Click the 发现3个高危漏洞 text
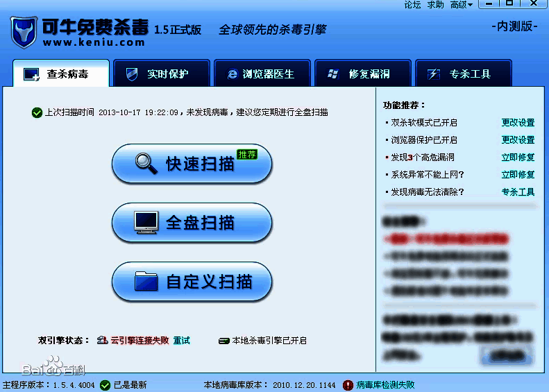The height and width of the screenshot is (392, 549). point(423,157)
